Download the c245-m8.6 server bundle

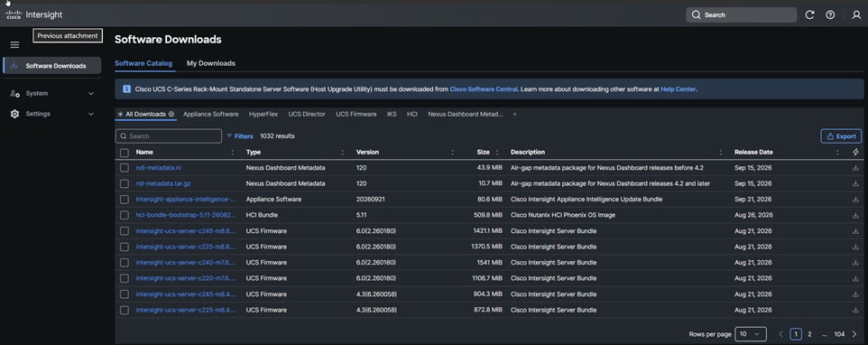(856, 231)
